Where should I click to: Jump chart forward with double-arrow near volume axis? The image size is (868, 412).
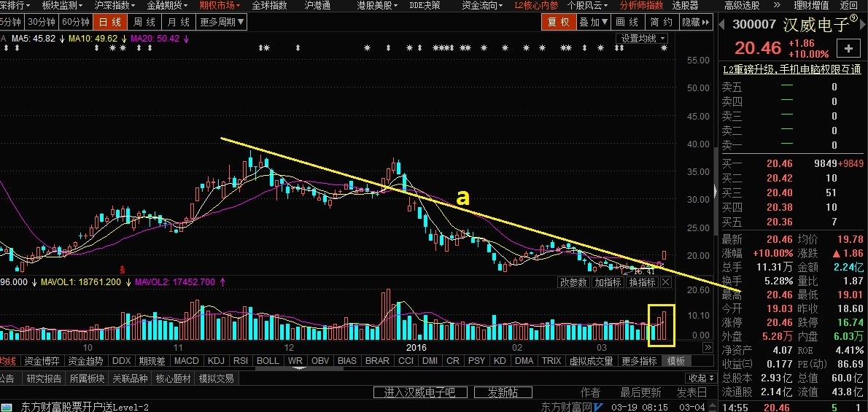tap(708, 348)
